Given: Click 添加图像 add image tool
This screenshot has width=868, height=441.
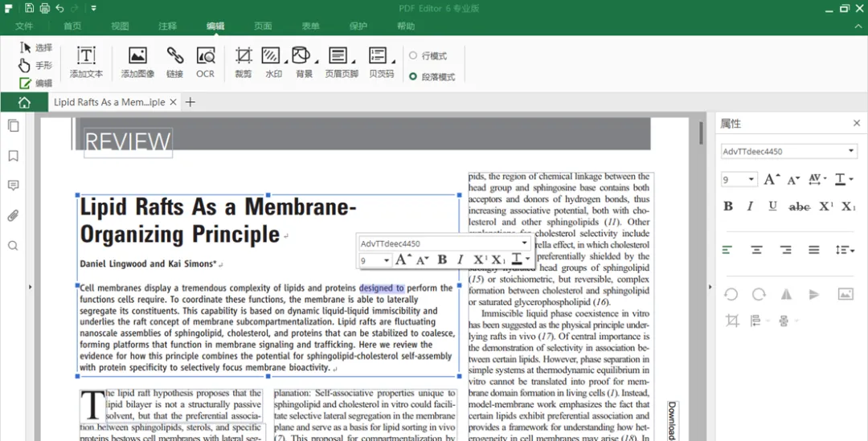Looking at the screenshot, I should pyautogui.click(x=137, y=62).
